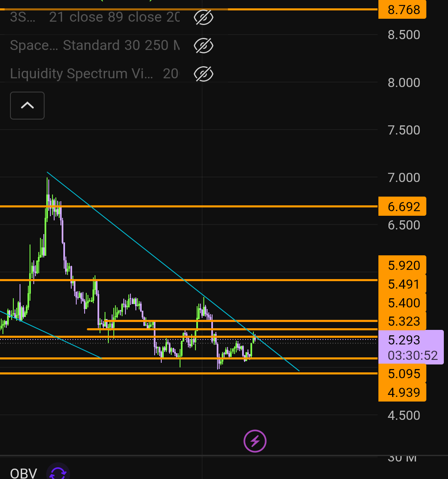Select the OBV indicator label
Screen dimensions: 448x479
pyautogui.click(x=23, y=474)
